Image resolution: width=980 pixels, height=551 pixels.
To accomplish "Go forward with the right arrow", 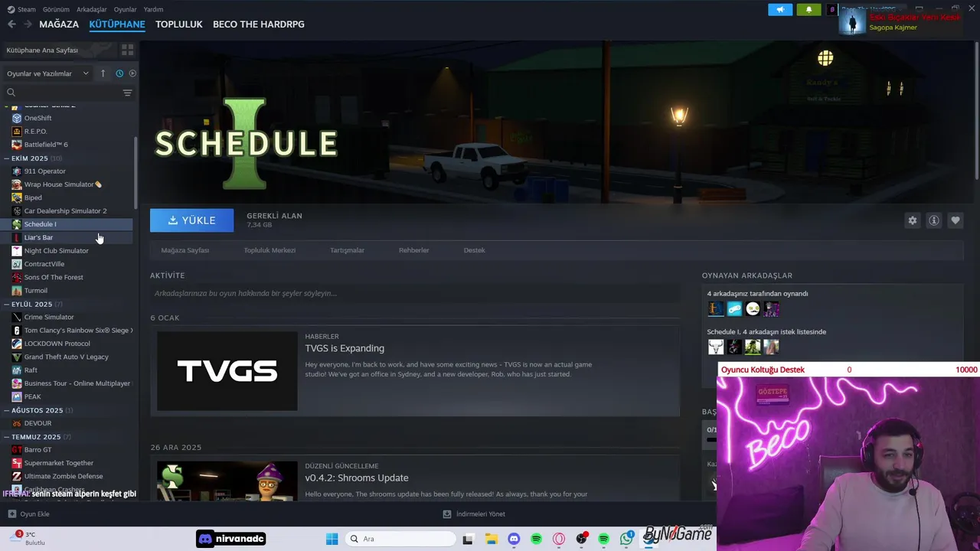I will 28,24.
